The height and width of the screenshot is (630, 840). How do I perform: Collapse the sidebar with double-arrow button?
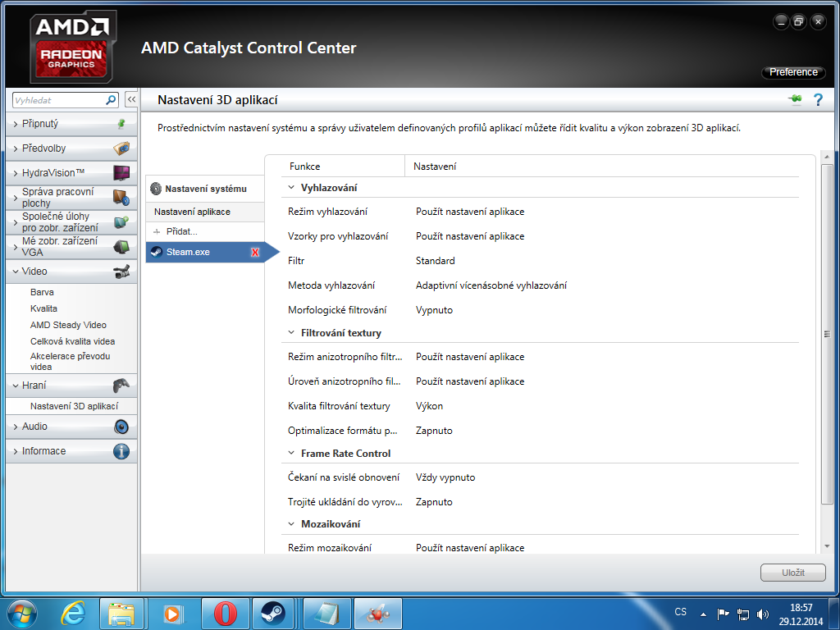tap(130, 100)
